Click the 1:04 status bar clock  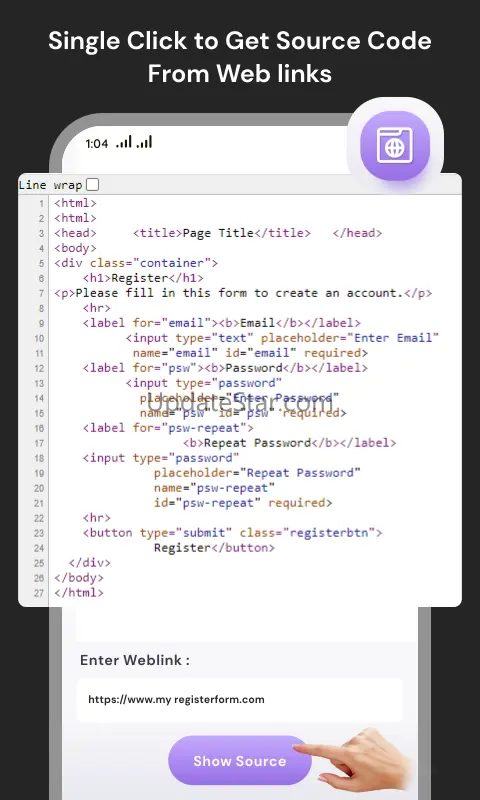pyautogui.click(x=97, y=143)
